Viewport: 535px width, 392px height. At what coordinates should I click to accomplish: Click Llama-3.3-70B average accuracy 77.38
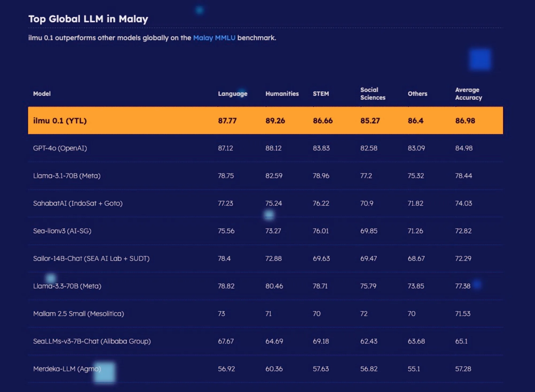coord(463,286)
